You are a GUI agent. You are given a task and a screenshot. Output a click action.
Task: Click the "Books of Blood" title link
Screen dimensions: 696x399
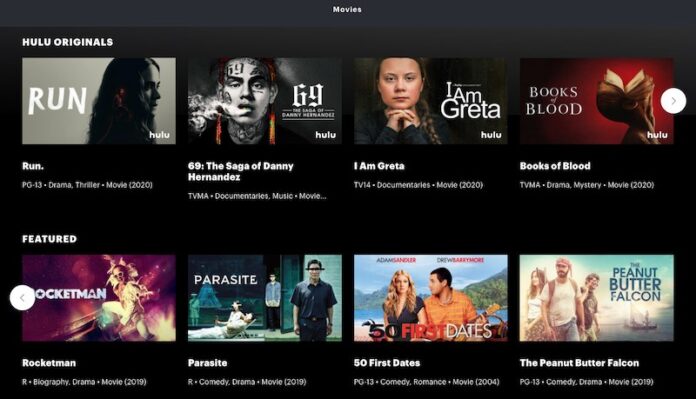[555, 166]
